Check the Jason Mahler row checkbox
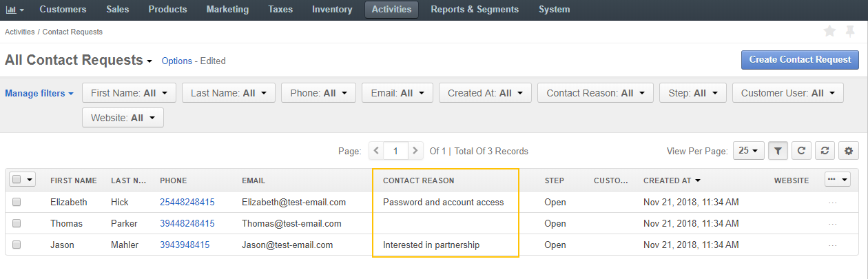The height and width of the screenshot is (279, 868). pyautogui.click(x=17, y=245)
